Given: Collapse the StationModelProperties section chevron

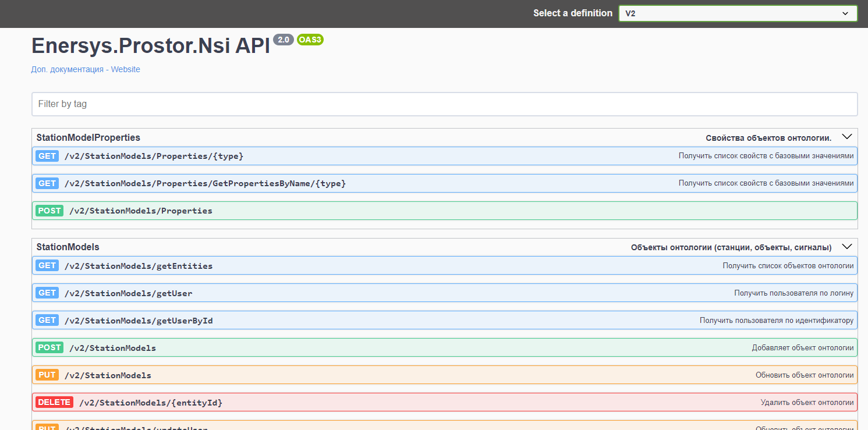Looking at the screenshot, I should [846, 137].
